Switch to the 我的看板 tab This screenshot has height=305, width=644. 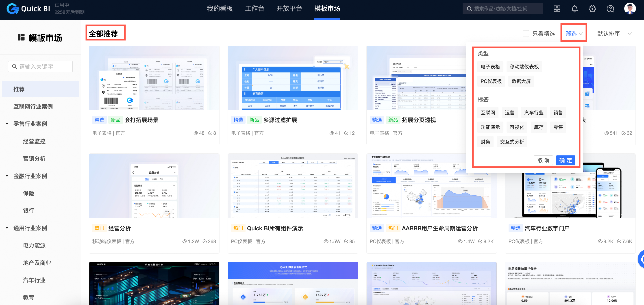pyautogui.click(x=220, y=9)
